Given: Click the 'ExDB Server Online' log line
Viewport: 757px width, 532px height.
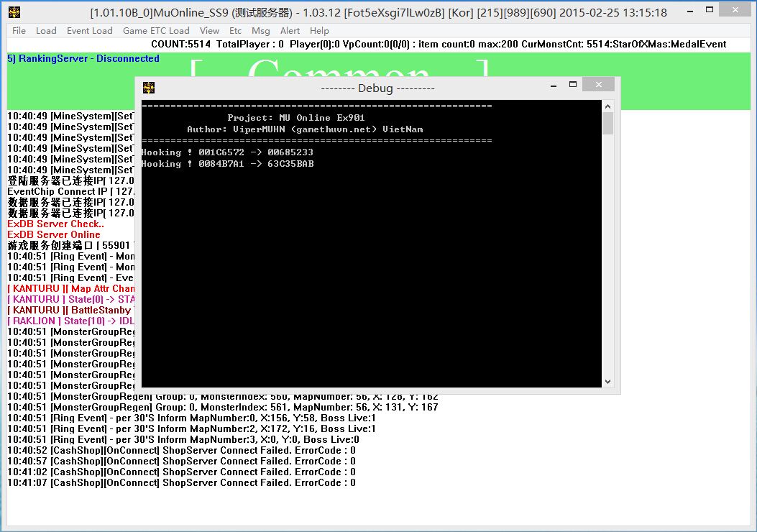Looking at the screenshot, I should (54, 234).
